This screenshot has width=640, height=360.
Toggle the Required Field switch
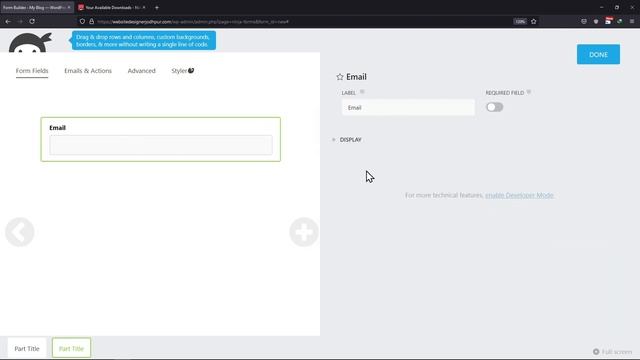[x=494, y=107]
